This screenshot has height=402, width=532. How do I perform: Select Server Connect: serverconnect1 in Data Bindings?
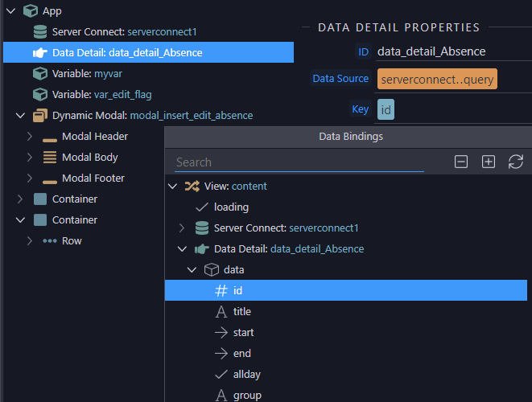286,228
